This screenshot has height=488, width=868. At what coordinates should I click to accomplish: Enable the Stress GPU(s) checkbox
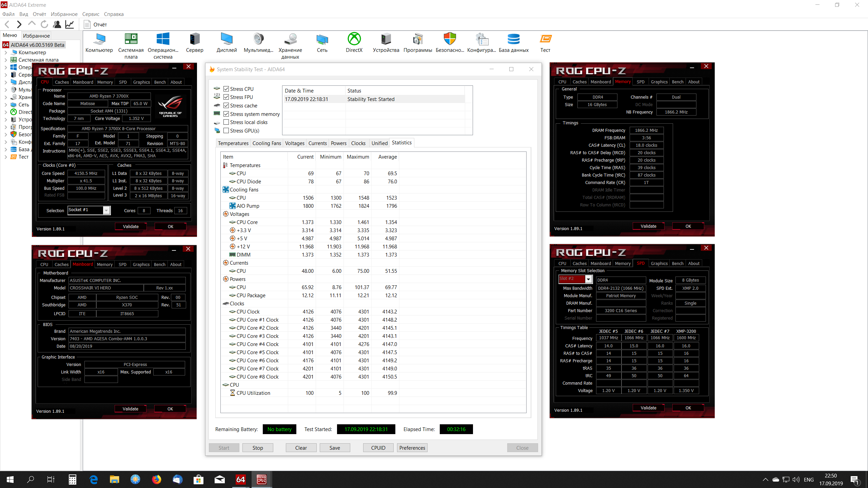pyautogui.click(x=226, y=130)
